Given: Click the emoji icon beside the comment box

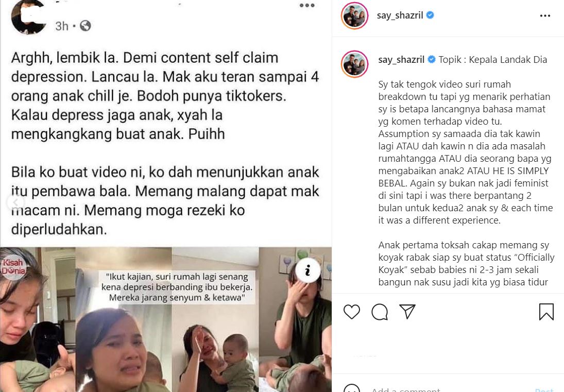Looking at the screenshot, I should (x=351, y=389).
